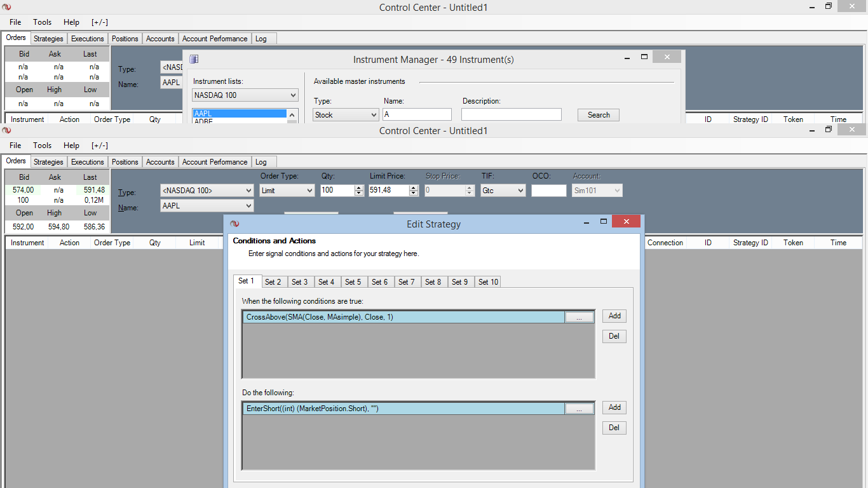Switch to the Set 3 tab
The image size is (868, 488).
tap(300, 282)
